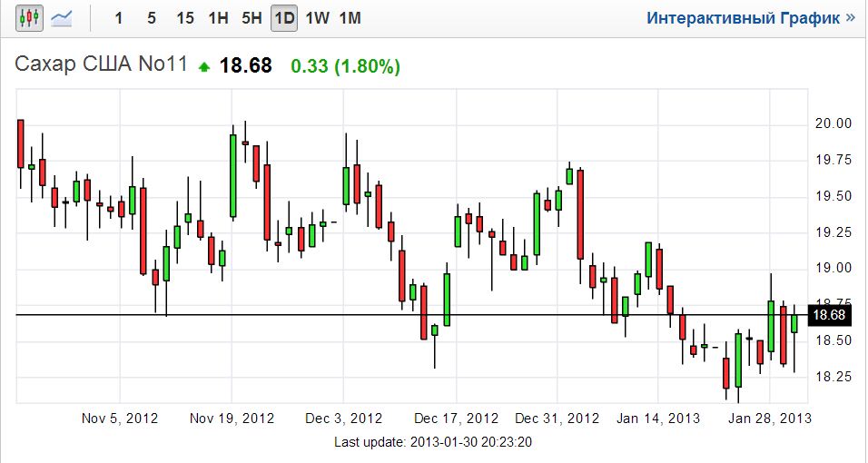Switch to line chart type
868x463 pixels.
tap(61, 18)
